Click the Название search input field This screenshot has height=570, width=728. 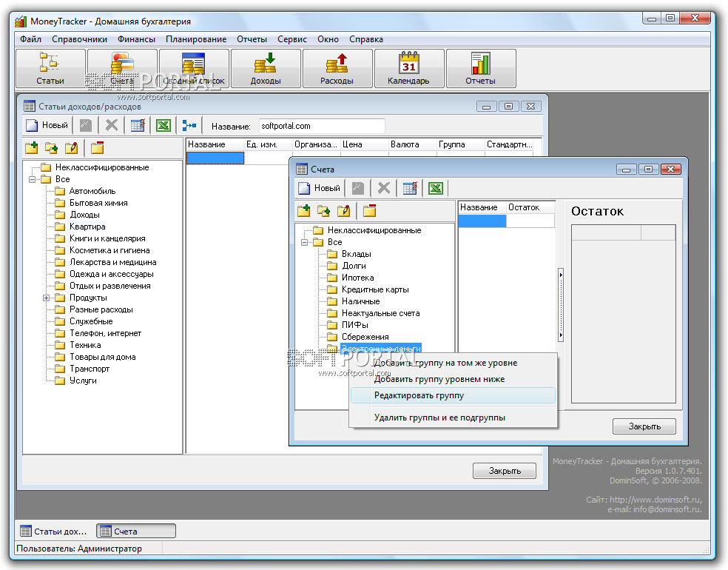(x=321, y=126)
